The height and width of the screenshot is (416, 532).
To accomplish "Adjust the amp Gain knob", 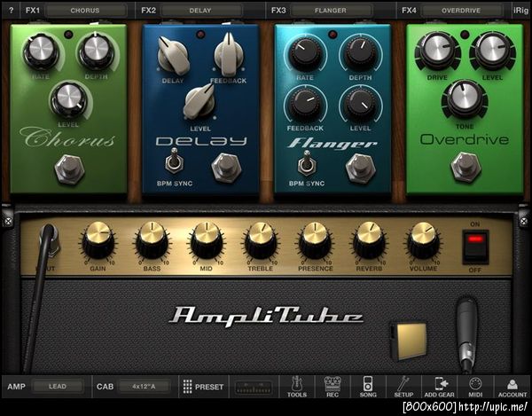I will click(98, 240).
